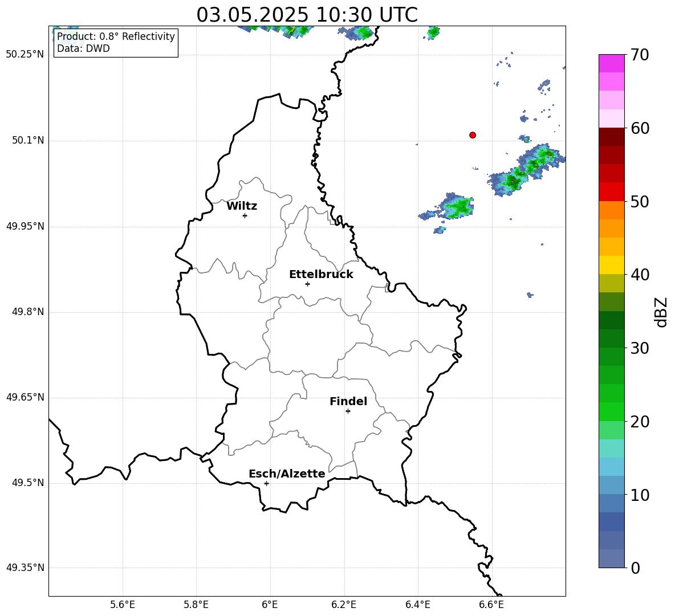
Task: Select the Esch/Alzette station label
Action: coord(287,474)
